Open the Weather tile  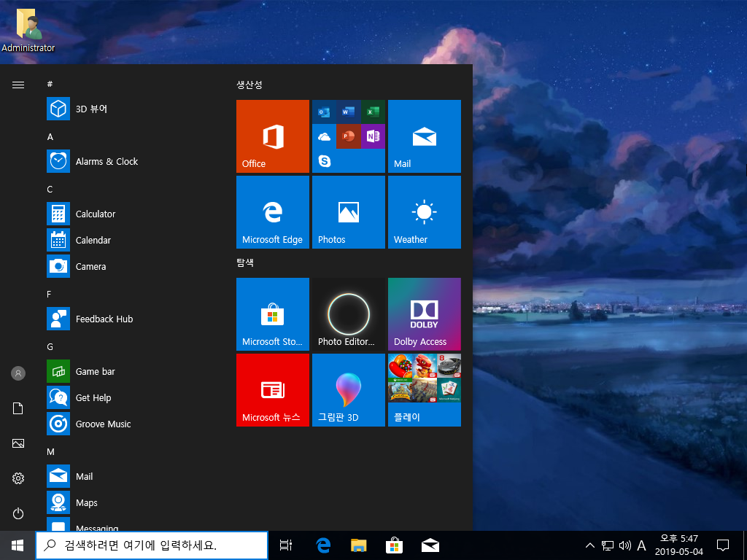coord(424,212)
